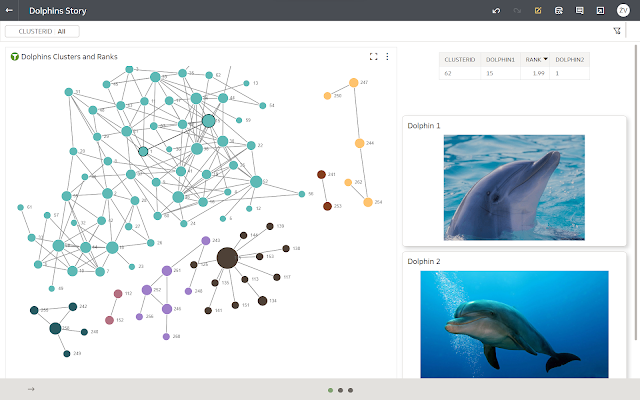640x400 pixels.
Task: Select the rank value 1.99 cell
Action: click(x=535, y=73)
